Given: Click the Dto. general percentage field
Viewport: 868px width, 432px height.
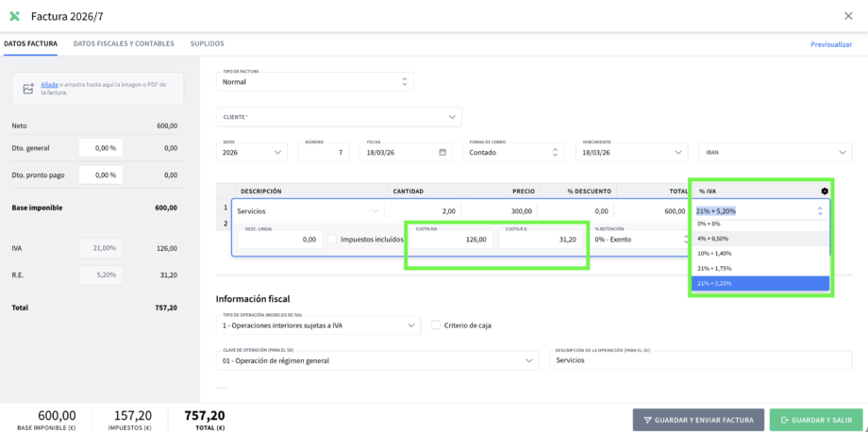Looking at the screenshot, I should [100, 148].
